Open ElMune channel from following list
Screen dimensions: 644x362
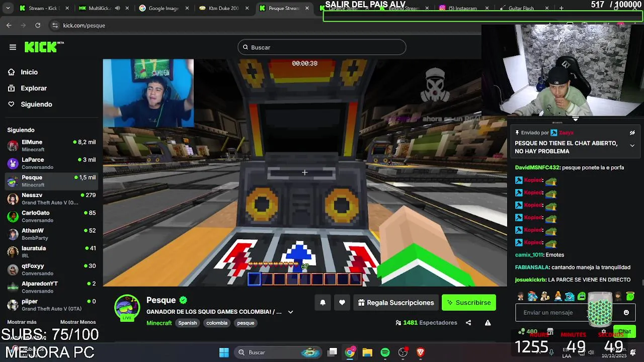click(51, 146)
